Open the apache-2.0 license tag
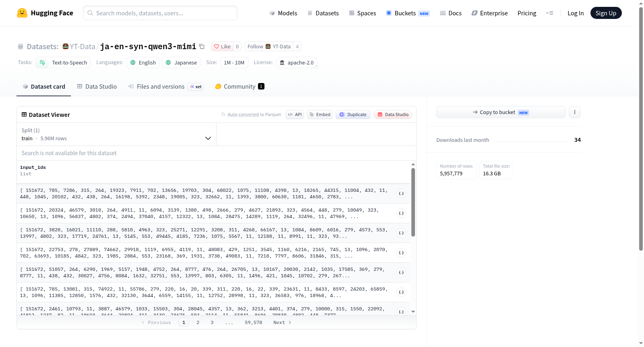 297,62
